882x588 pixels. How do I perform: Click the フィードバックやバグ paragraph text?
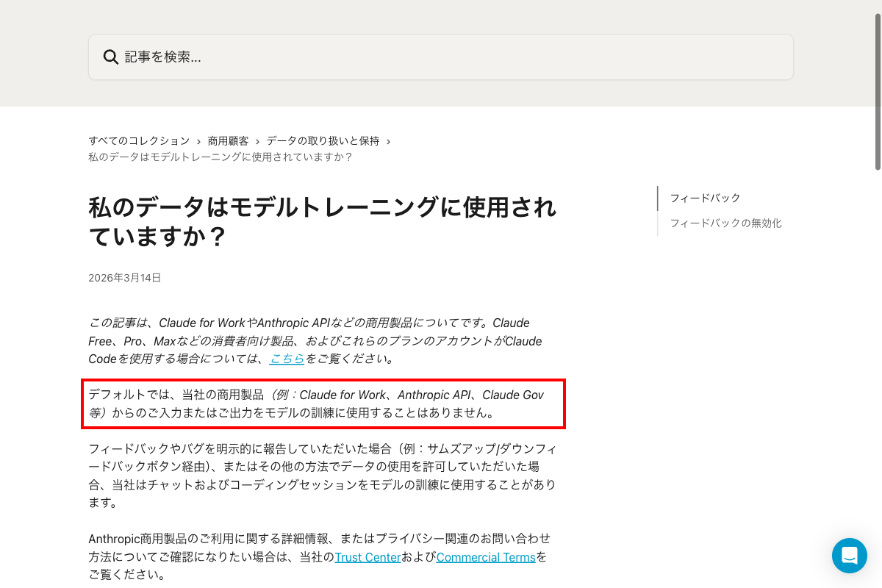(x=322, y=476)
